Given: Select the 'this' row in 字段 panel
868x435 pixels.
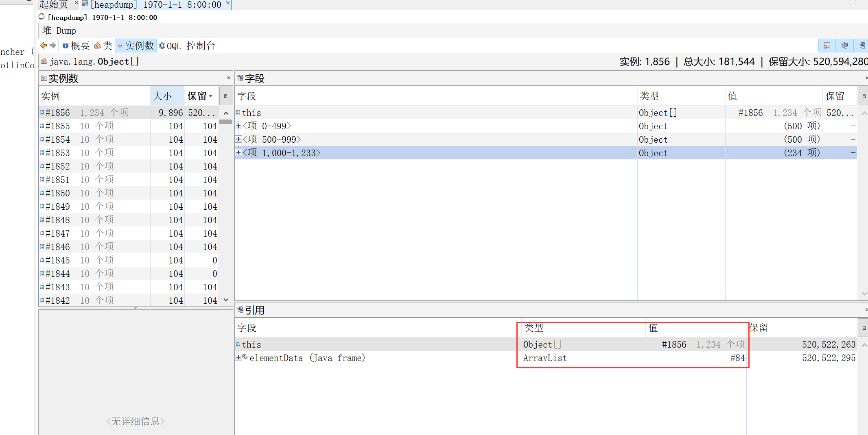Looking at the screenshot, I should click(x=546, y=113).
